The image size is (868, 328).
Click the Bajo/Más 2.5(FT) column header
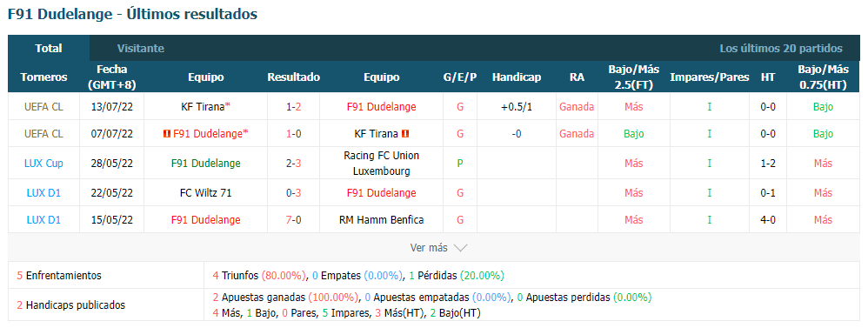(x=634, y=77)
